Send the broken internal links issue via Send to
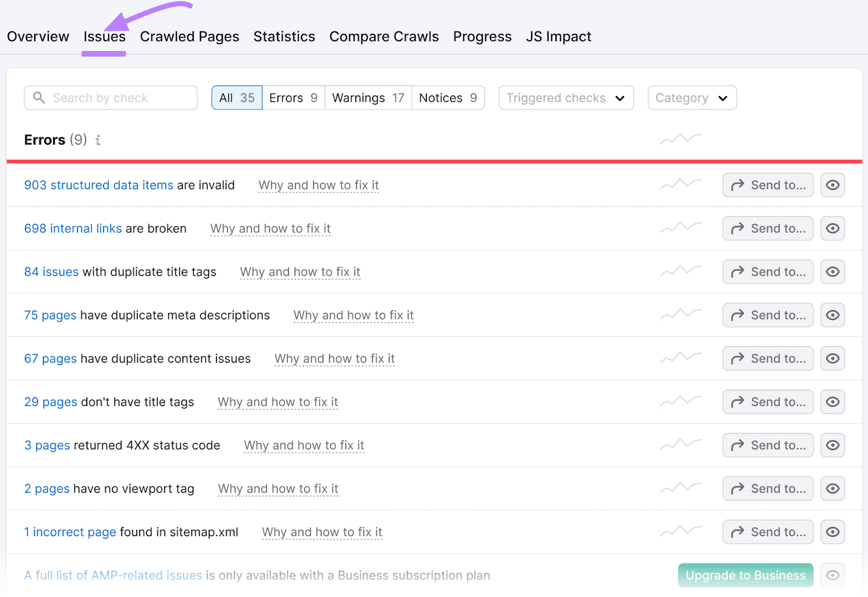This screenshot has height=597, width=868. point(768,228)
